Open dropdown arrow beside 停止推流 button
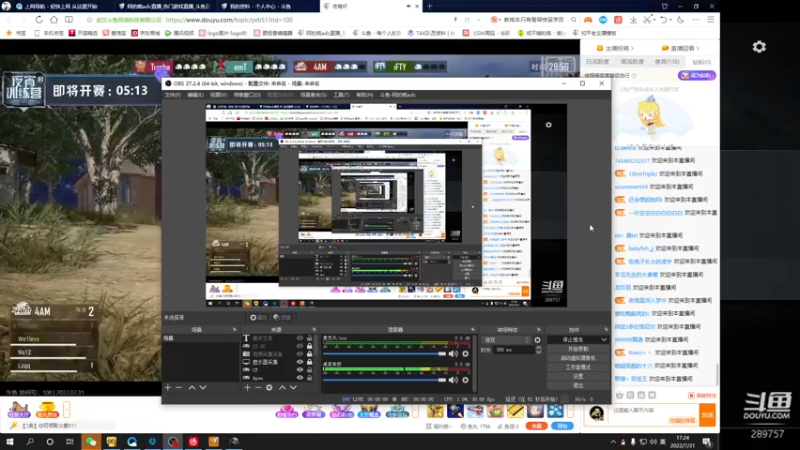This screenshot has width=800, height=450. click(604, 340)
